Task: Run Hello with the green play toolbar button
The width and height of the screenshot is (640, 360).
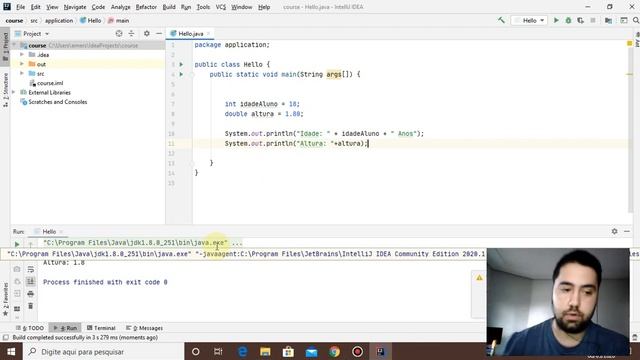Action: pyautogui.click(x=556, y=20)
